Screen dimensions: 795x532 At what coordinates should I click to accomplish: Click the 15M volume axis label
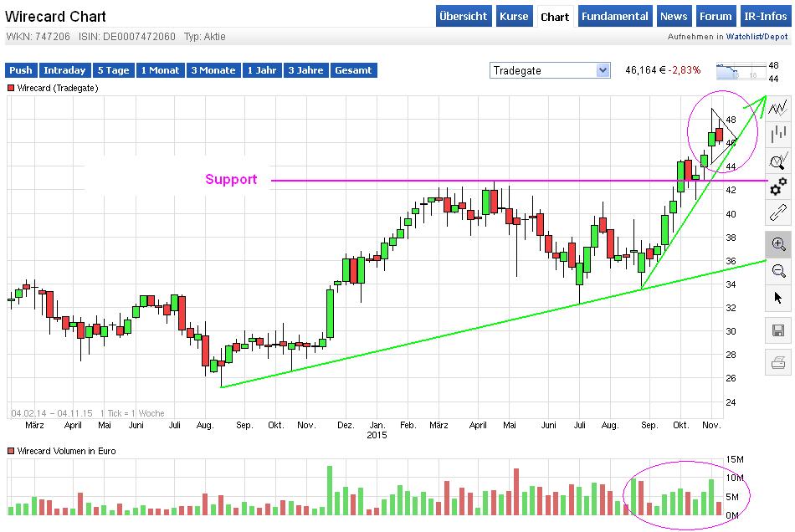[735, 459]
